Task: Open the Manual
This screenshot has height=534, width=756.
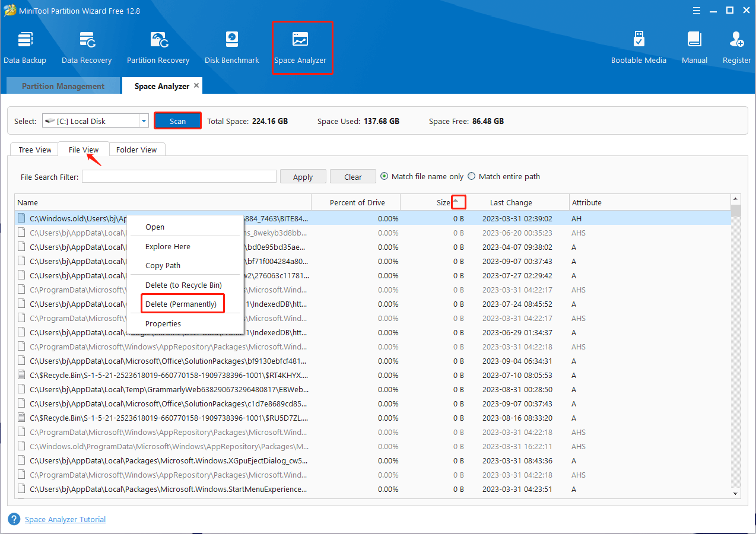Action: click(694, 47)
